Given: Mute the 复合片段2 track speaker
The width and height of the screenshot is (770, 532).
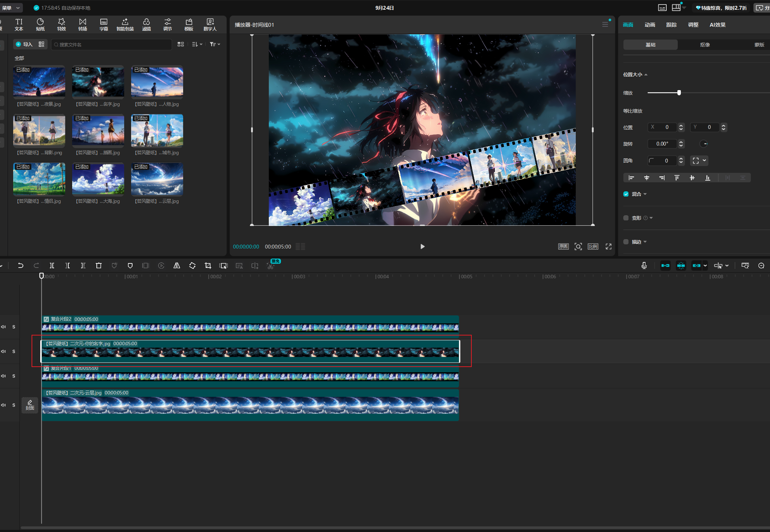Looking at the screenshot, I should click(3, 327).
